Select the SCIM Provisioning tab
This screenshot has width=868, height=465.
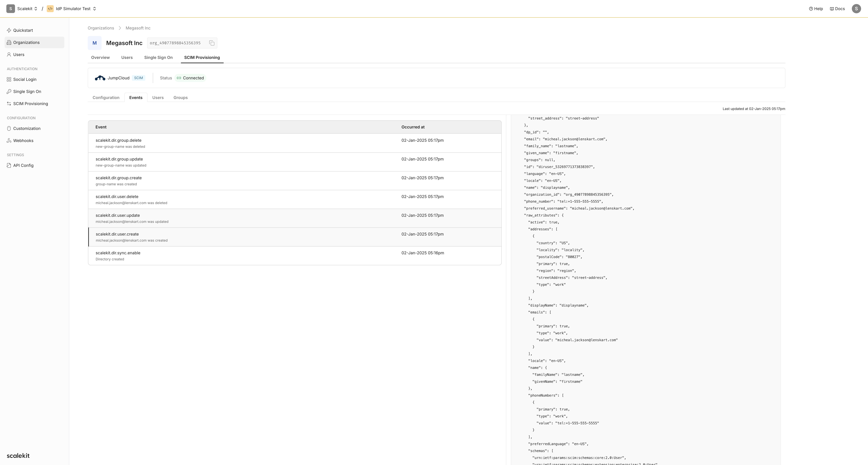tap(202, 58)
